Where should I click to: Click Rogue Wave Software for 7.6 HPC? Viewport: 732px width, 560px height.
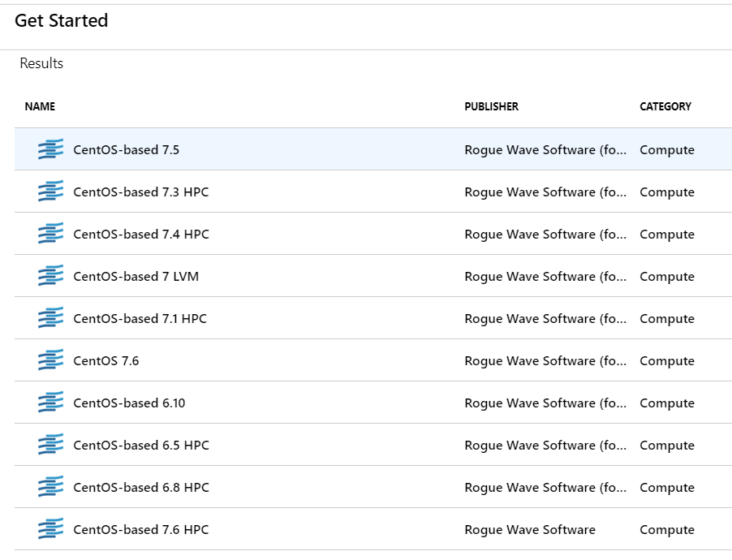(530, 530)
